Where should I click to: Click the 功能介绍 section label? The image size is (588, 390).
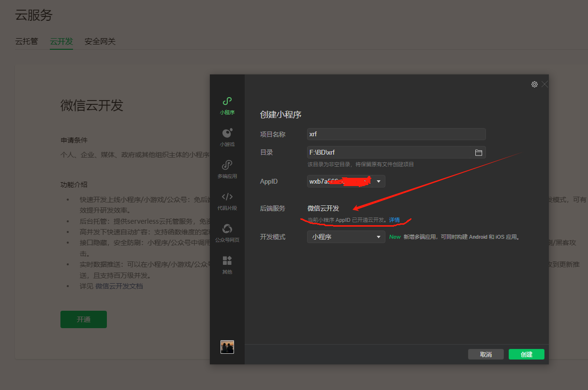click(74, 185)
